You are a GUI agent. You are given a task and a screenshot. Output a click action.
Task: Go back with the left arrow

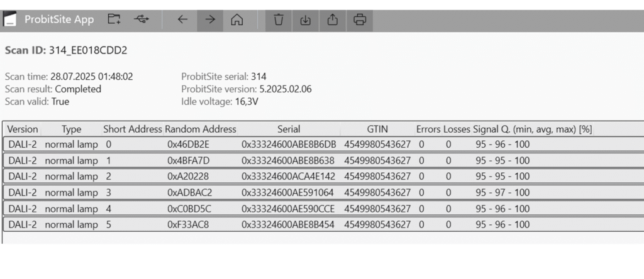[182, 19]
